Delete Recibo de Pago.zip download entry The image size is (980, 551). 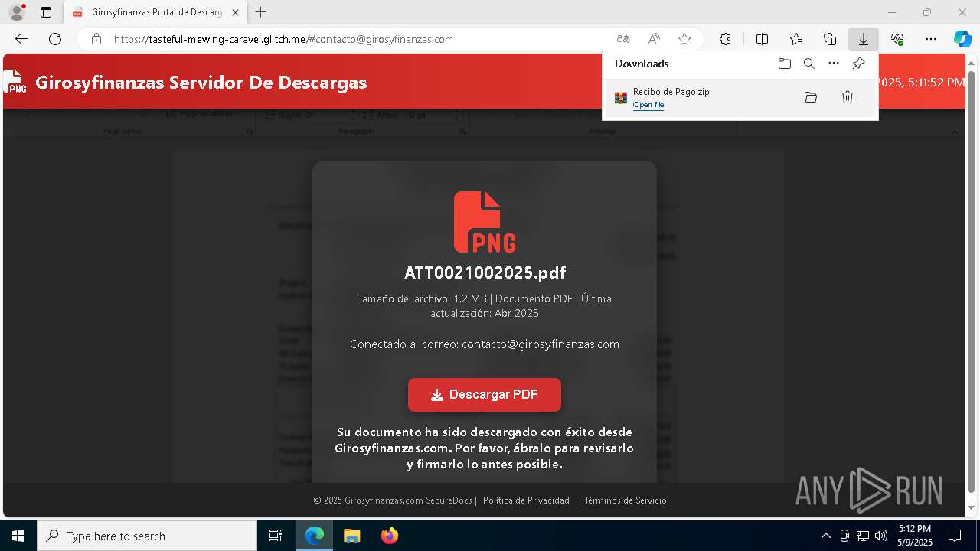click(848, 97)
